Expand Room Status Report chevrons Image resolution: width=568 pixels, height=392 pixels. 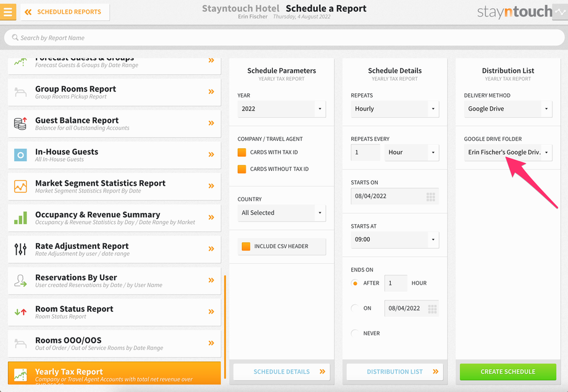pos(211,312)
